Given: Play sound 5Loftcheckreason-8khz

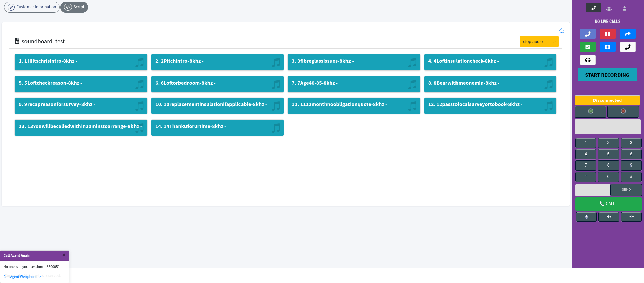Looking at the screenshot, I should coord(81,84).
